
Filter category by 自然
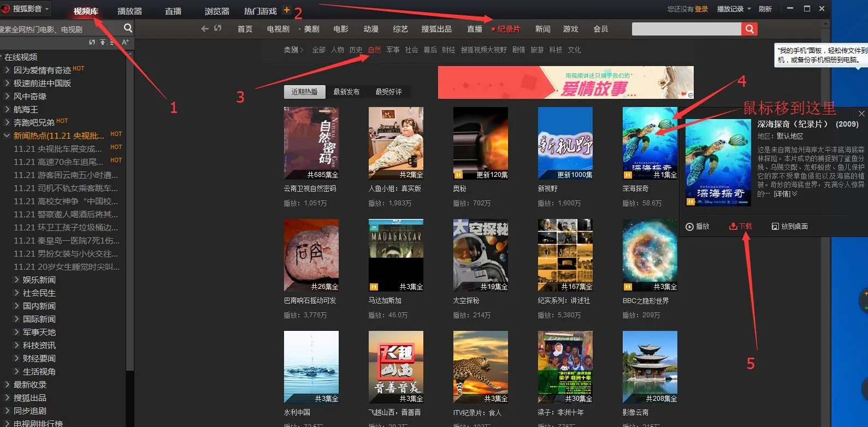click(374, 50)
